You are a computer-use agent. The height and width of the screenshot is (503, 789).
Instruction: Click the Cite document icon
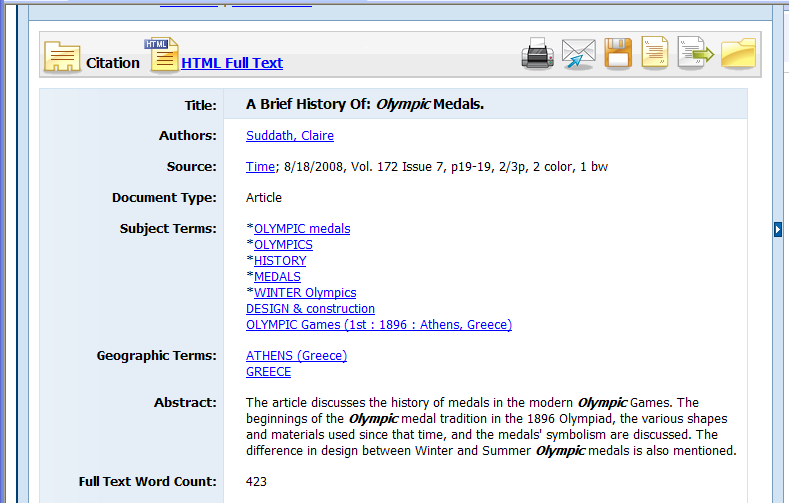click(655, 52)
